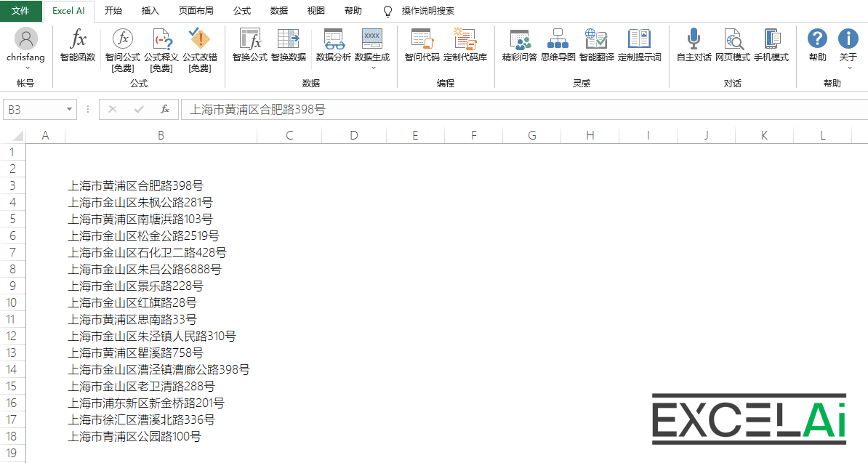Select cell 上海市黄浦区南塘浜路103号
The image size is (868, 463).
click(161, 219)
